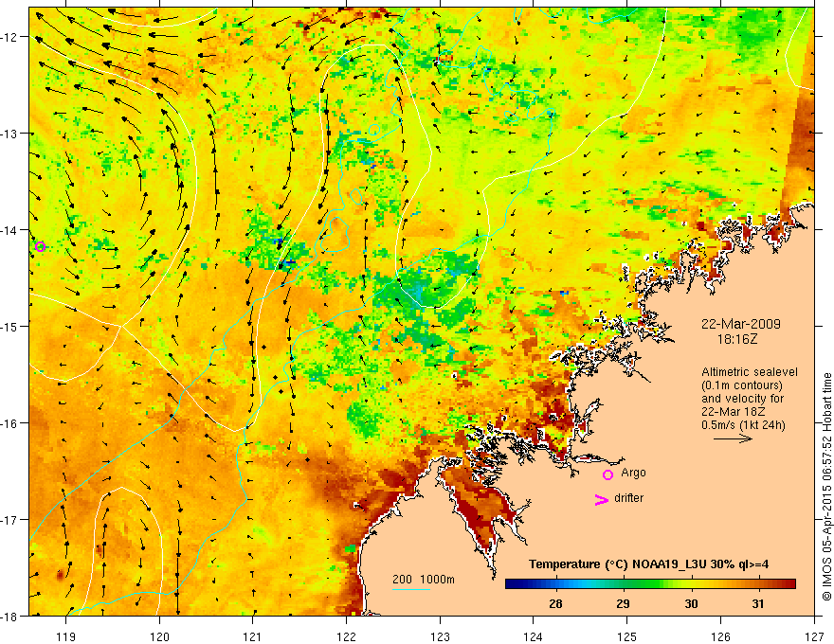Click the '(0.1m contours)' text
The width and height of the screenshot is (834, 644).
click(x=742, y=385)
